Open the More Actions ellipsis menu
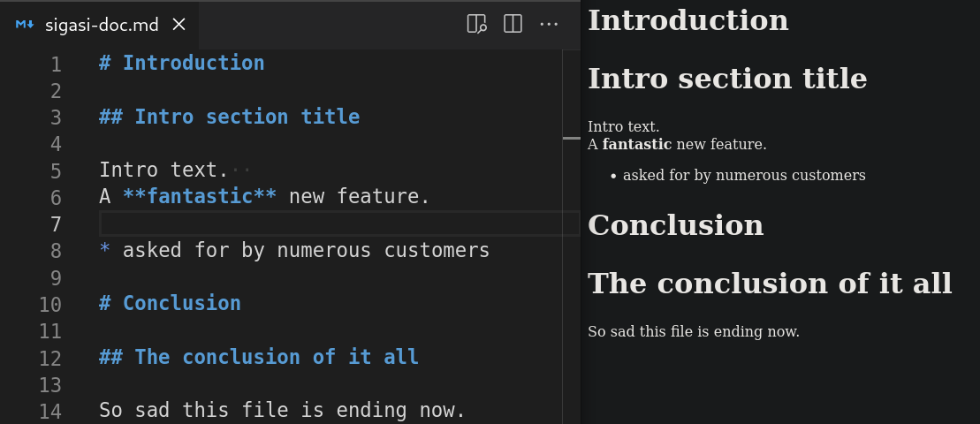 (549, 24)
